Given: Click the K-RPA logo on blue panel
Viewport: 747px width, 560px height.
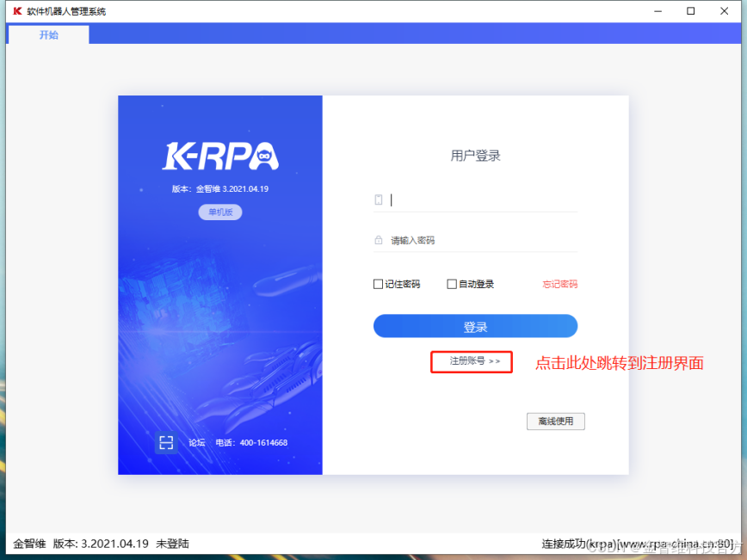Looking at the screenshot, I should [220, 156].
